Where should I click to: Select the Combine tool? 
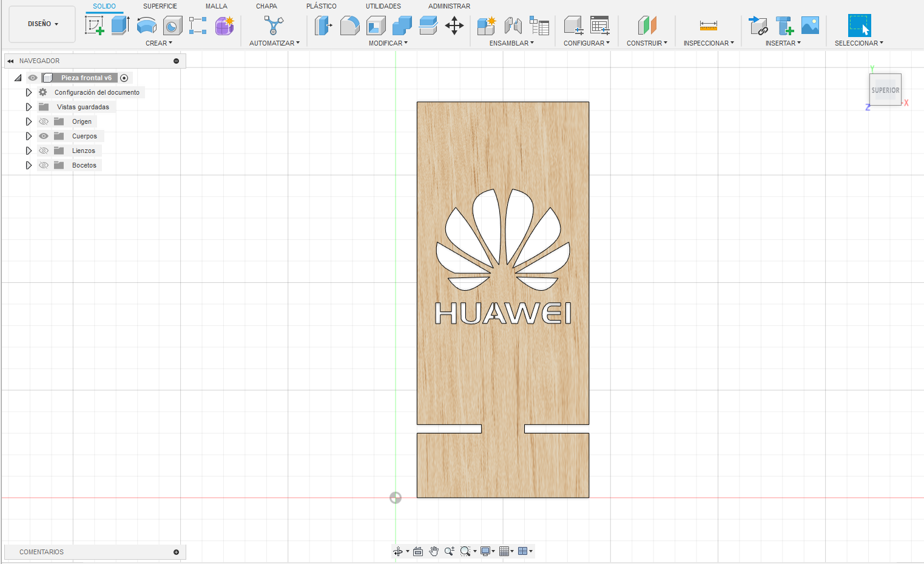(x=402, y=25)
